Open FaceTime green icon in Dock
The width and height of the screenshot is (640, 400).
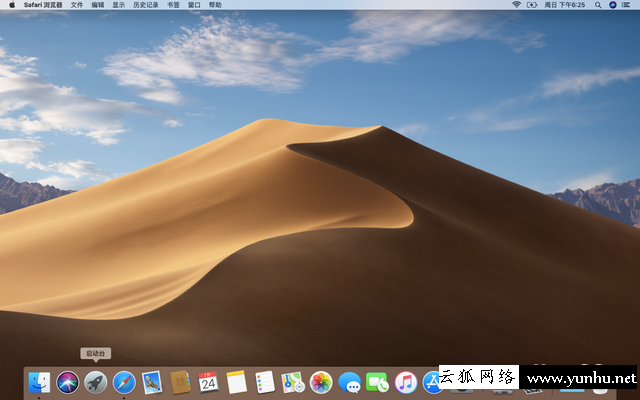(x=378, y=382)
